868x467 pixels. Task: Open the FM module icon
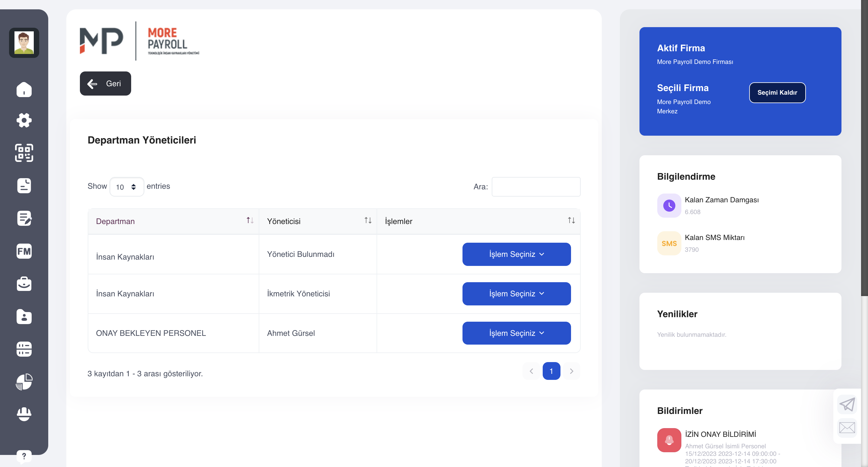pos(24,251)
